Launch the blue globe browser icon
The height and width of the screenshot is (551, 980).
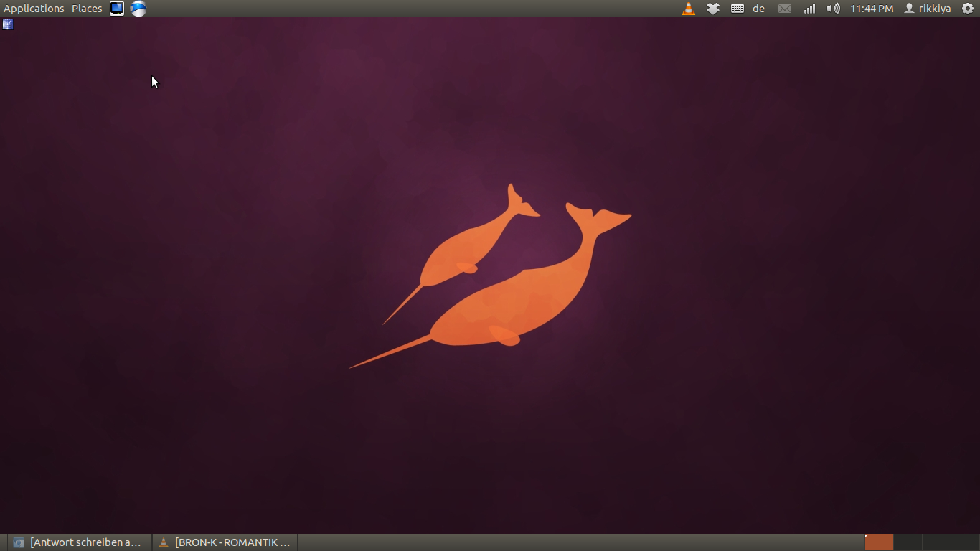click(x=138, y=9)
